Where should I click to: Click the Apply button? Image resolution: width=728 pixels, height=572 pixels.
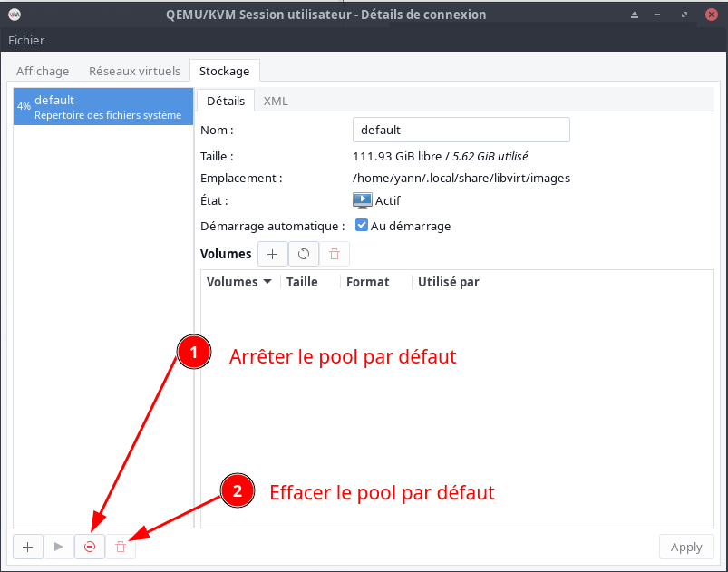[x=685, y=547]
